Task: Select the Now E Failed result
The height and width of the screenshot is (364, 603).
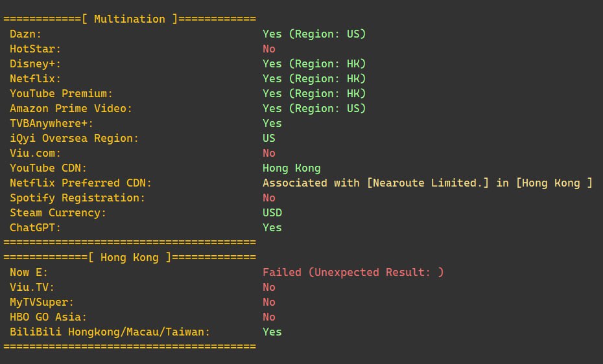Action: (x=353, y=272)
